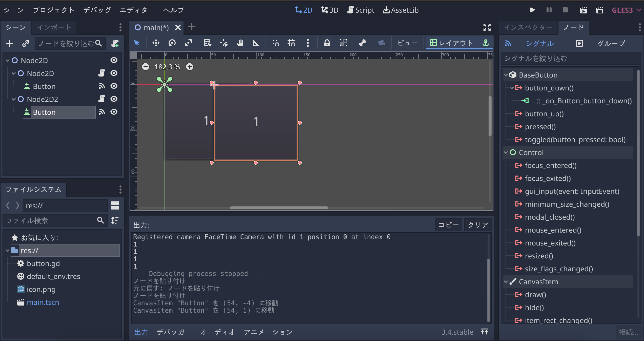Select the Ruler measuring tool
Viewport: 644px width, 341px height.
256,43
